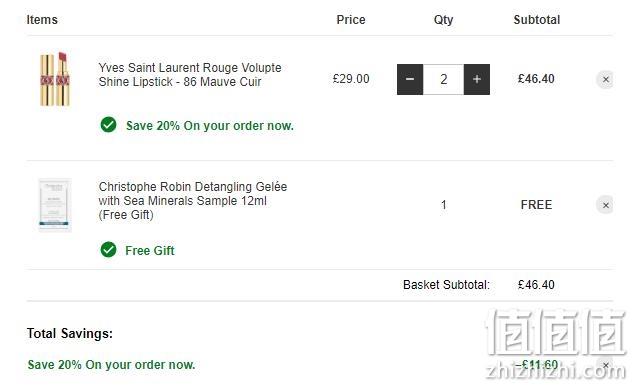Click the green Free Gift label

[x=150, y=251]
